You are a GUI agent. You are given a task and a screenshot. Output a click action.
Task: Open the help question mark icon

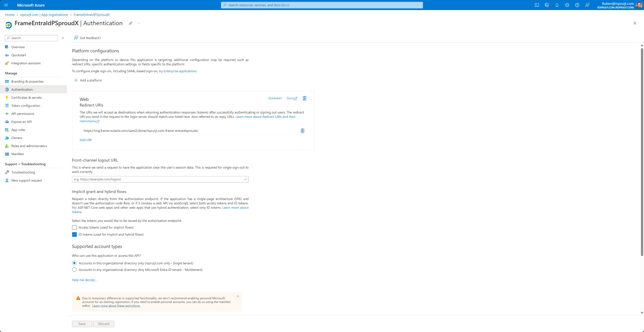pyautogui.click(x=577, y=5)
